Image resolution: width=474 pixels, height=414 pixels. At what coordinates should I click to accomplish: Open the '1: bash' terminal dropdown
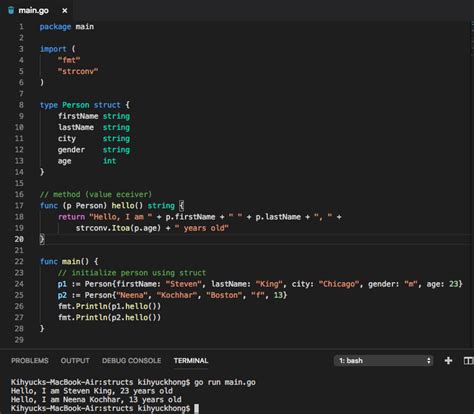pos(384,361)
